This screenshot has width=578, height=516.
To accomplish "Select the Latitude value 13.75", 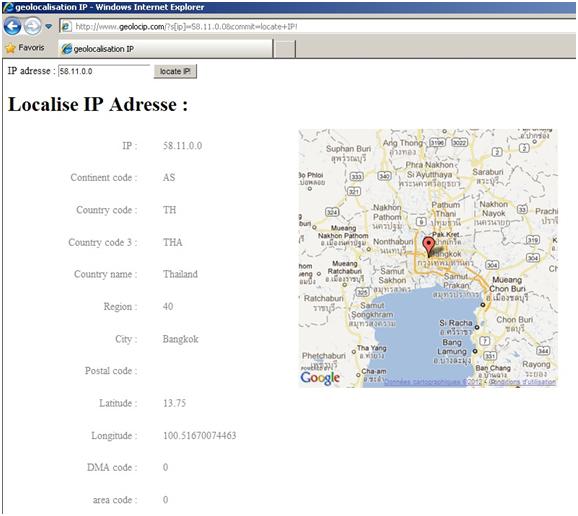I will [x=174, y=403].
